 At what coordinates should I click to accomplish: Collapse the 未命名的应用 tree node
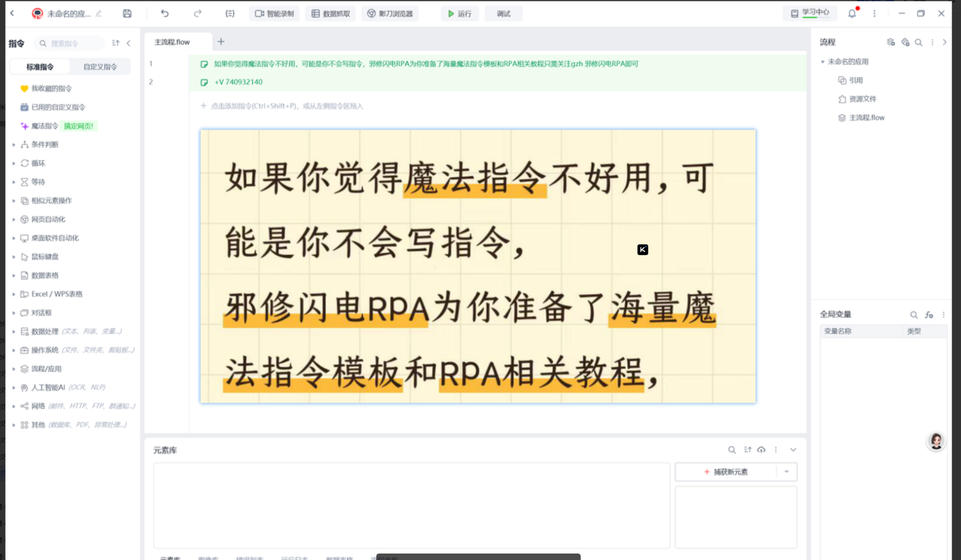[823, 62]
